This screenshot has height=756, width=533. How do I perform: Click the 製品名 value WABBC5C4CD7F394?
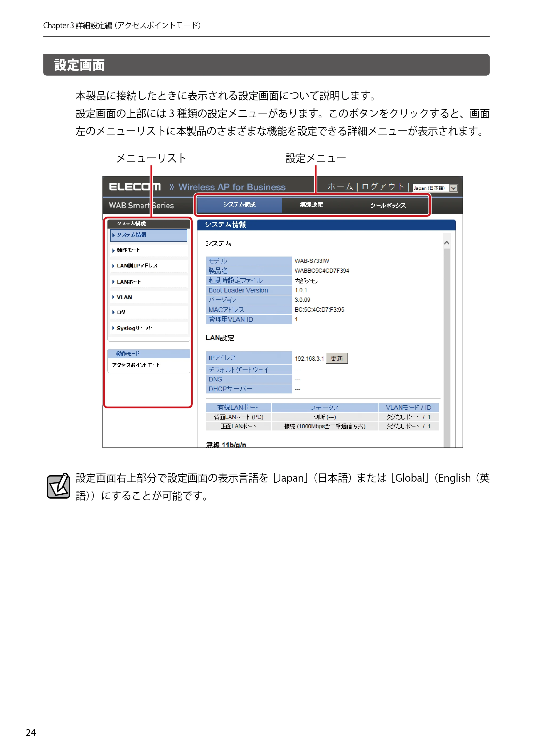322,271
